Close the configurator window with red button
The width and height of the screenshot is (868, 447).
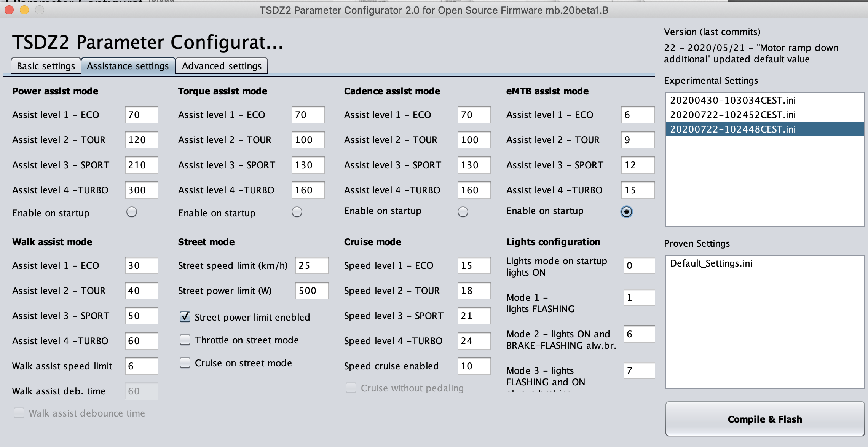(x=9, y=10)
